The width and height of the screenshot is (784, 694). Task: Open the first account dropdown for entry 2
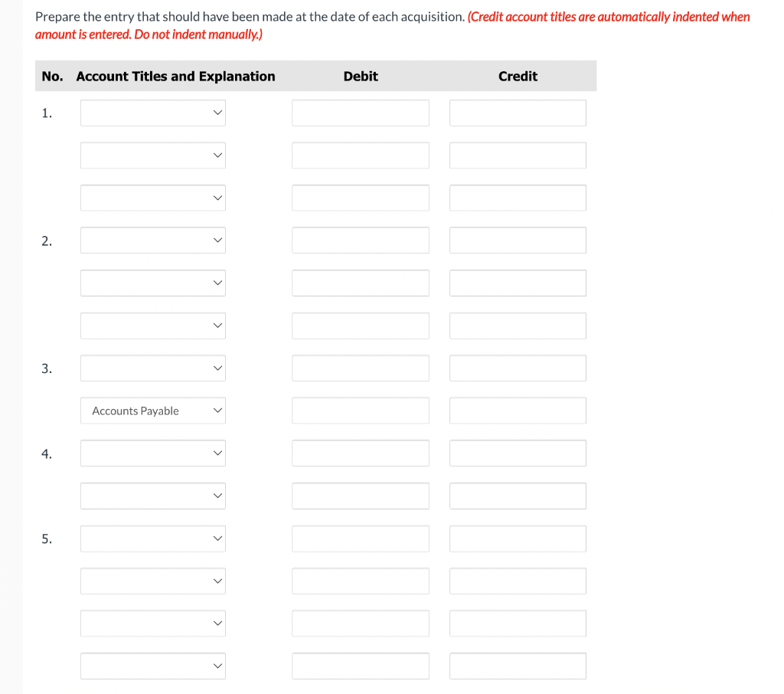tap(152, 240)
